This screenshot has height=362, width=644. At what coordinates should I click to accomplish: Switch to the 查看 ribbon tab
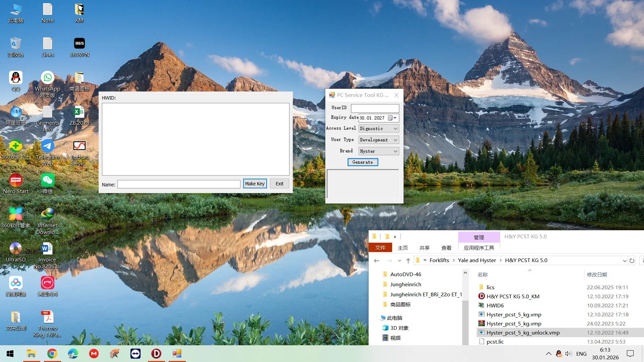446,248
